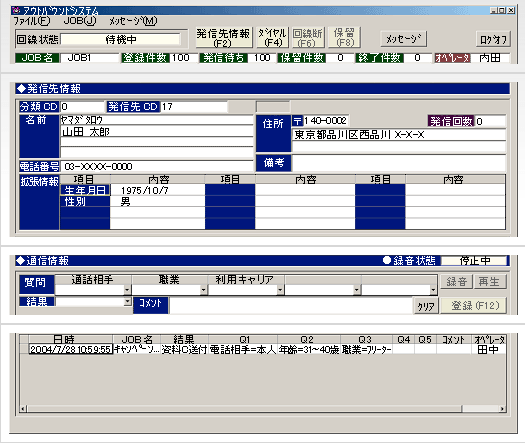Click the 生年月日 cell in 拡張情報
525x445 pixels.
tap(85, 190)
